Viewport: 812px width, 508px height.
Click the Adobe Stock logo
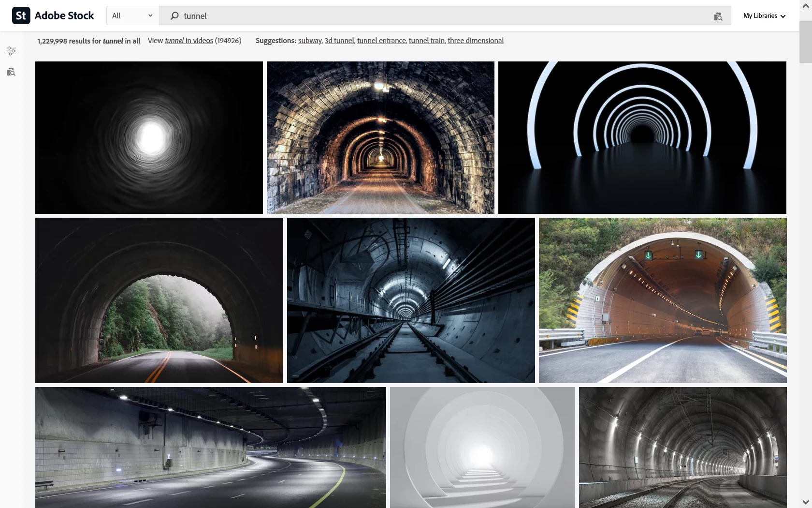coord(53,15)
